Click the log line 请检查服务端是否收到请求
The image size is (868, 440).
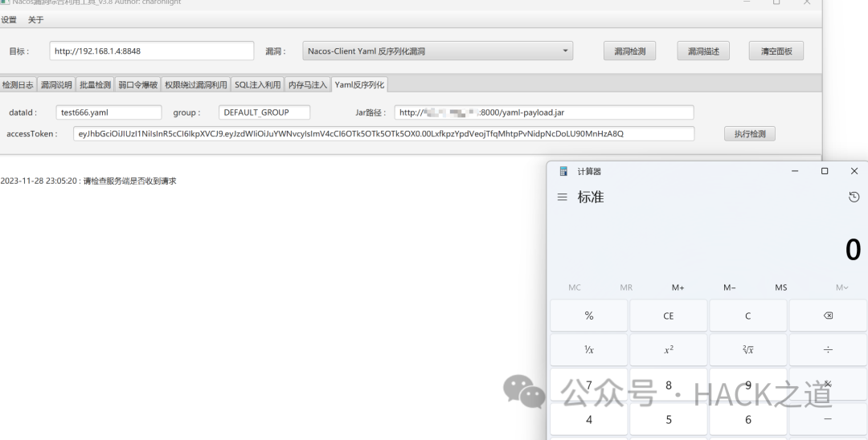click(129, 181)
